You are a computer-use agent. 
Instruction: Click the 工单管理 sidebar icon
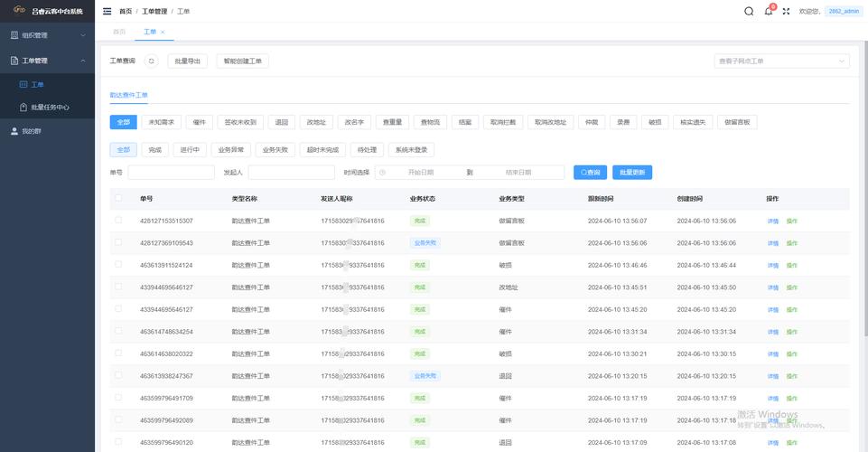coord(14,61)
